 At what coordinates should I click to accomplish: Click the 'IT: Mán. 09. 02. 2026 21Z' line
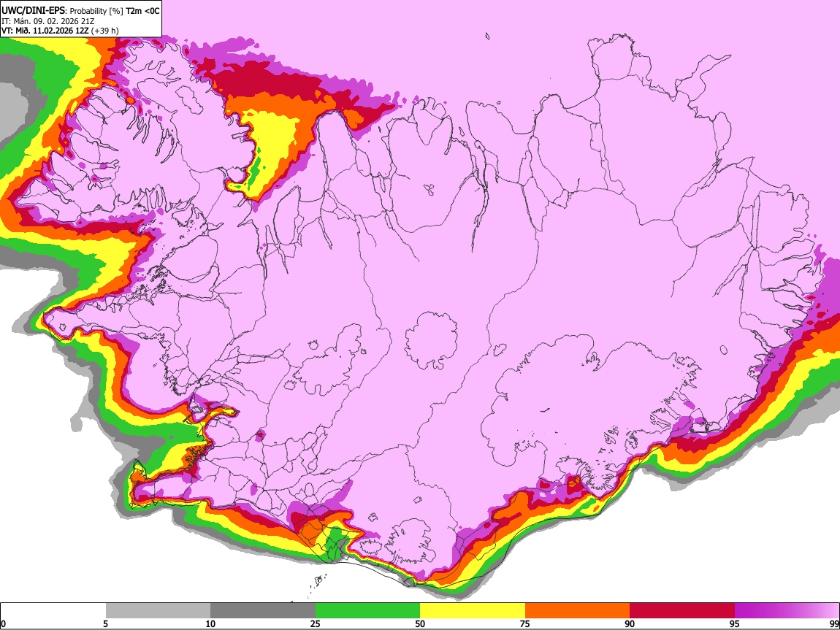tap(47, 21)
